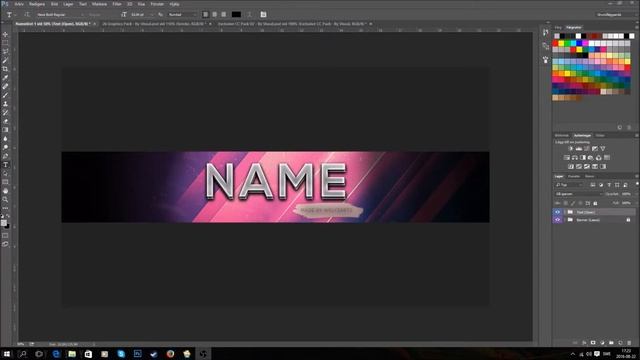Select the Crop tool

[x=5, y=69]
